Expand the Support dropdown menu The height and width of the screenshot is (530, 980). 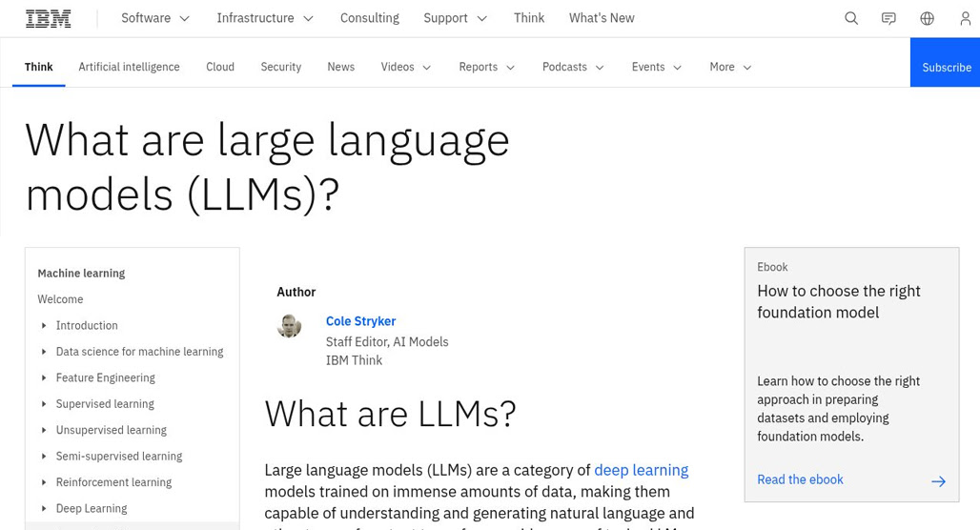455,18
